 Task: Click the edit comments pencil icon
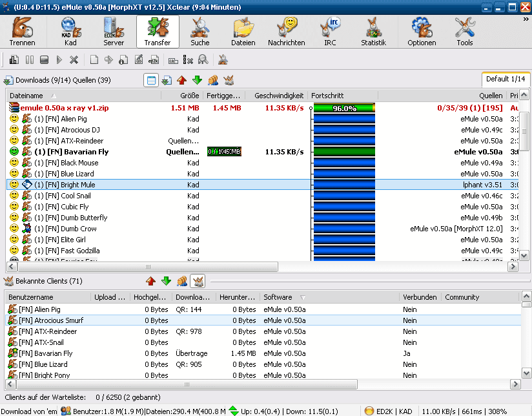(138, 60)
